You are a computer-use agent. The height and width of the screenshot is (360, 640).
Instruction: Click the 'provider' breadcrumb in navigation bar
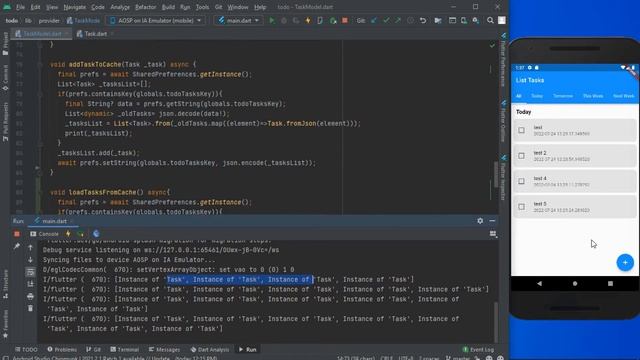click(x=49, y=20)
